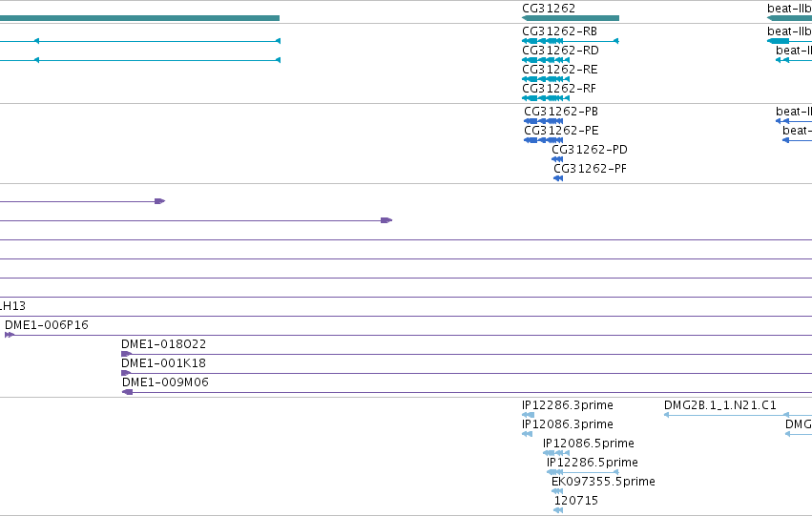Select transcript CG31262-RB
Viewport: 812px width, 516px height.
coord(559,31)
